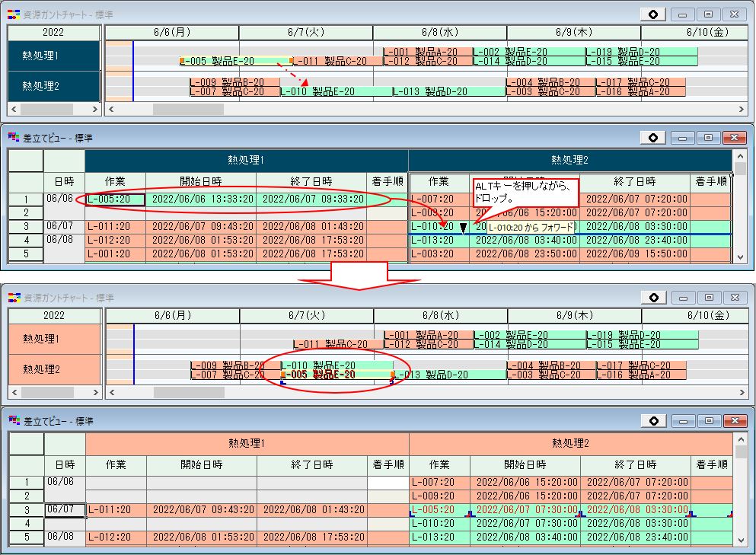The image size is (756, 555).
Task: Click the 06/07 date cell in the lower 差立てビュー
Action: coord(65,509)
